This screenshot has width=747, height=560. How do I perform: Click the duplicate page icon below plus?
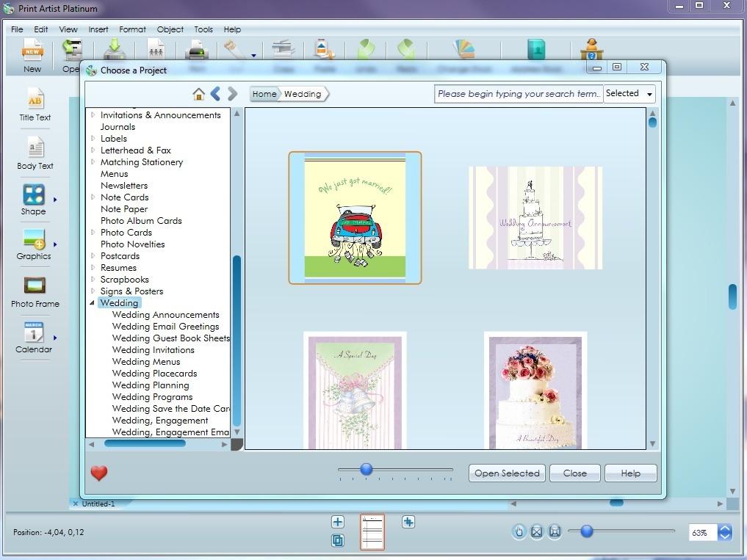click(338, 540)
